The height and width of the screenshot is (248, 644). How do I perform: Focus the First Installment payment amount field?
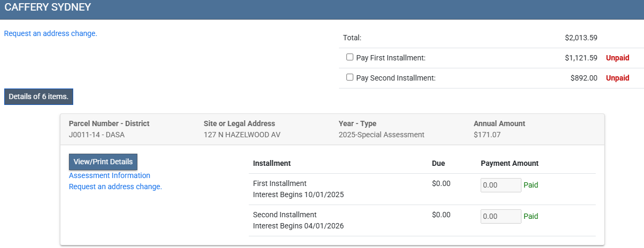pyautogui.click(x=500, y=185)
